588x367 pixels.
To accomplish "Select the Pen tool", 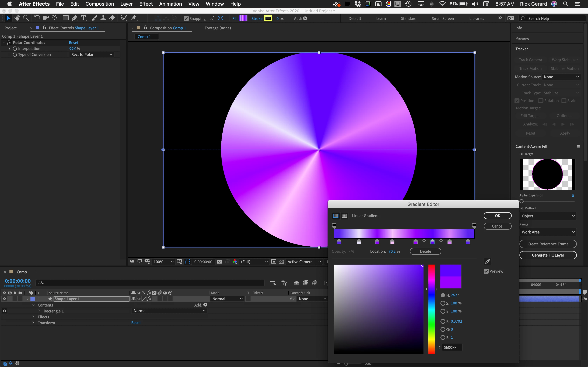I will point(75,18).
